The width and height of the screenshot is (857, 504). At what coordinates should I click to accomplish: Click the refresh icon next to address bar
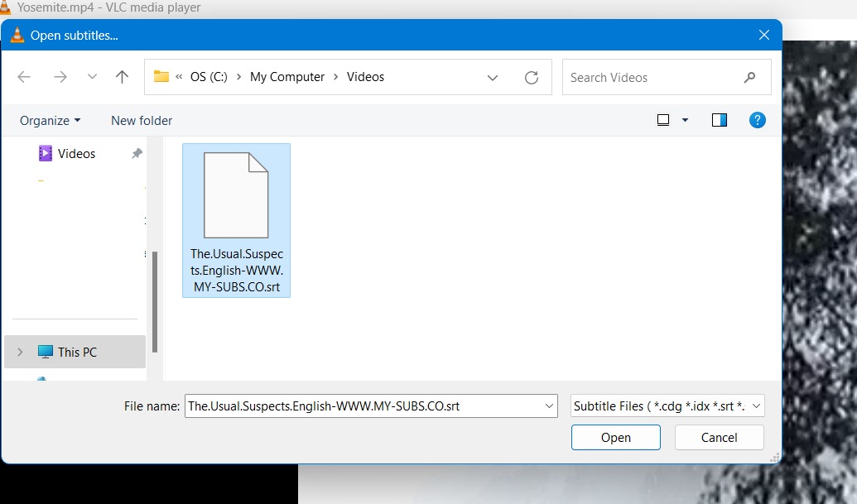tap(533, 76)
